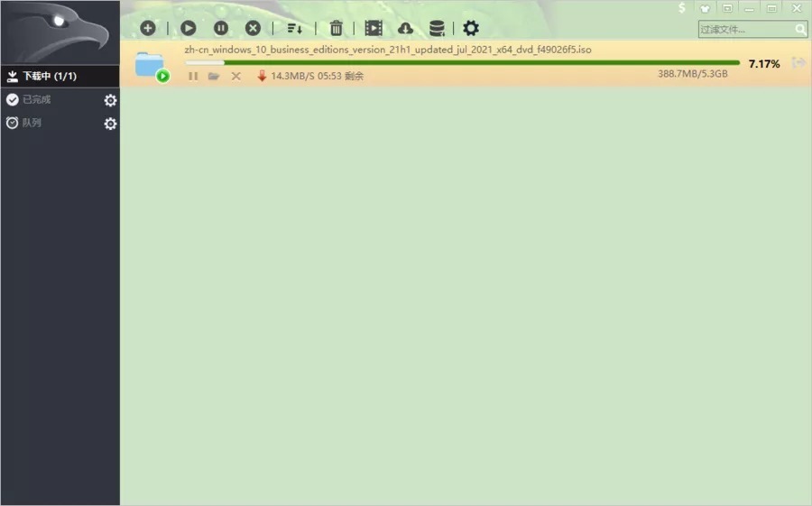Click the eagle logo in sidebar

[60, 32]
